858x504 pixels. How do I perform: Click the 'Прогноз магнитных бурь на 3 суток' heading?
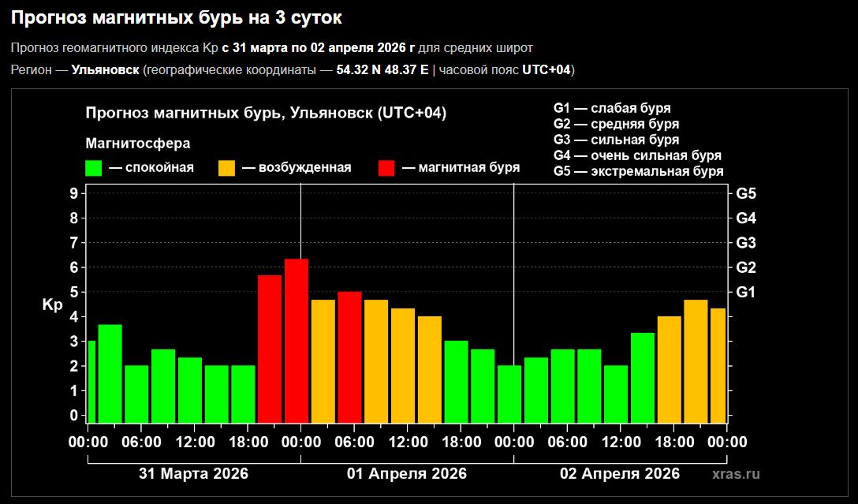click(x=177, y=17)
